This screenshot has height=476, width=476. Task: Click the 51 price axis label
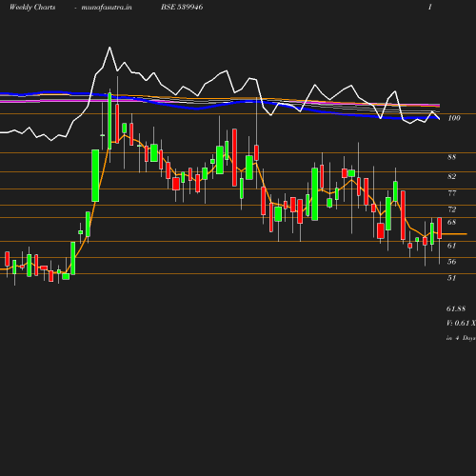pos(452,278)
